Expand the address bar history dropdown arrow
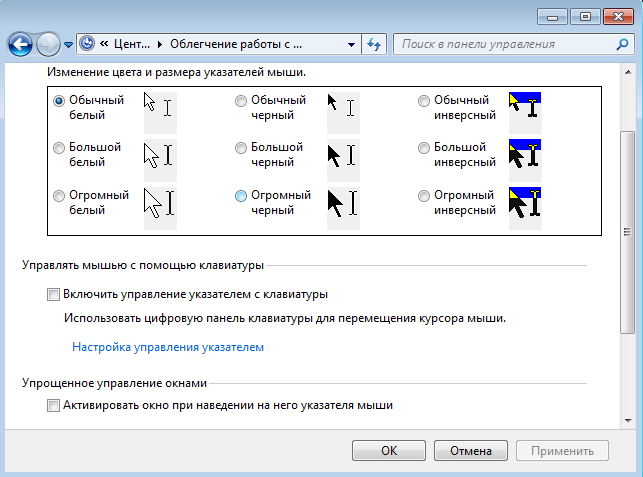This screenshot has width=643, height=477. (351, 44)
